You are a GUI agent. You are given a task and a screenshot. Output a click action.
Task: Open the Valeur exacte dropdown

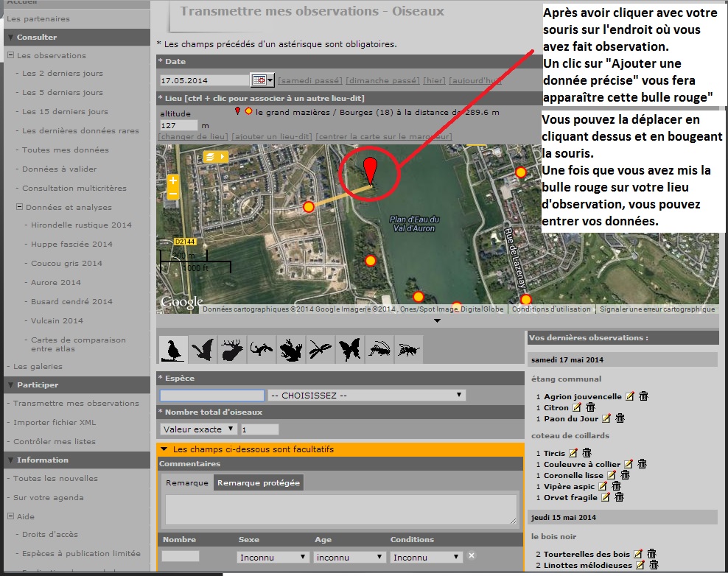click(199, 429)
